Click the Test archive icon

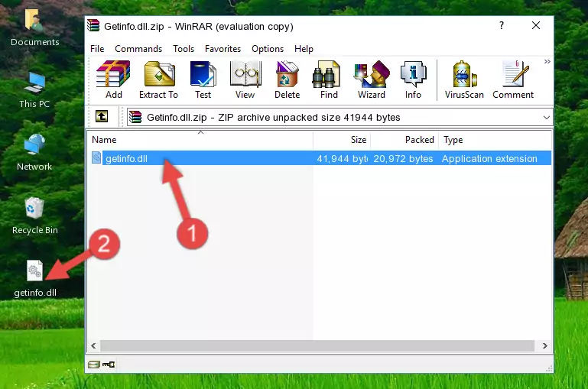pos(203,79)
